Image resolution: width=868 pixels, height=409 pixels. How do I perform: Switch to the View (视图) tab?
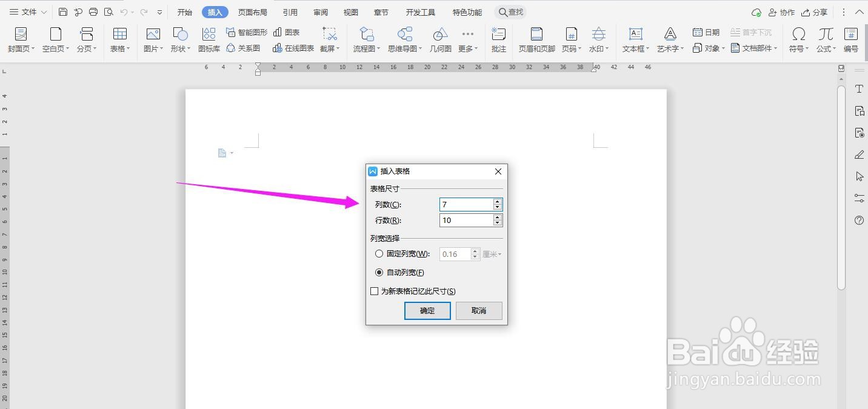coord(350,12)
